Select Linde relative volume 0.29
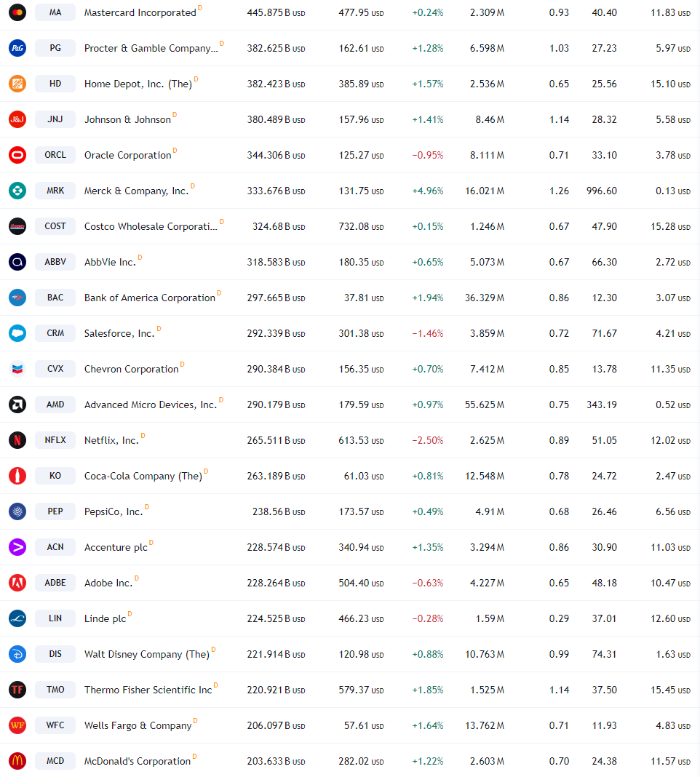Image resolution: width=700 pixels, height=777 pixels. [x=560, y=619]
